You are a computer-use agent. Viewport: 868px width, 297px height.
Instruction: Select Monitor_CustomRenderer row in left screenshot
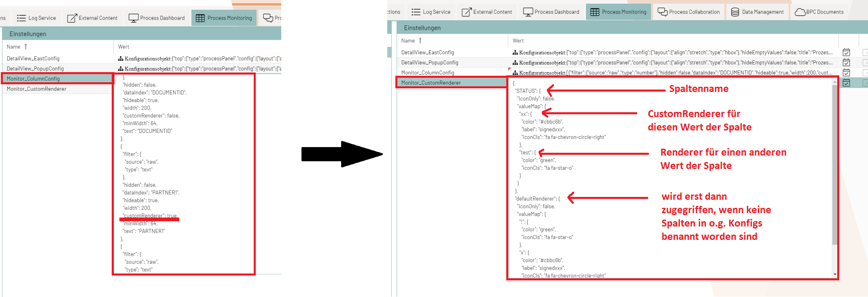(x=58, y=89)
